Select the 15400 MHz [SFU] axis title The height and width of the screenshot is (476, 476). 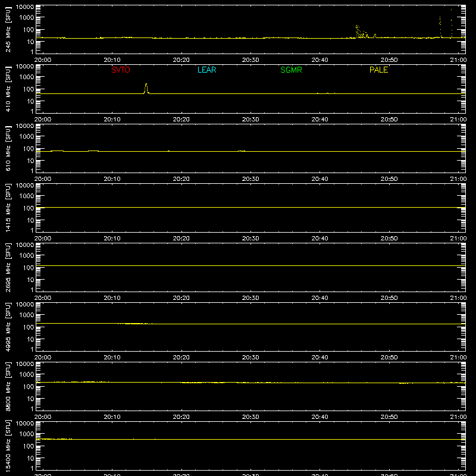(8, 446)
